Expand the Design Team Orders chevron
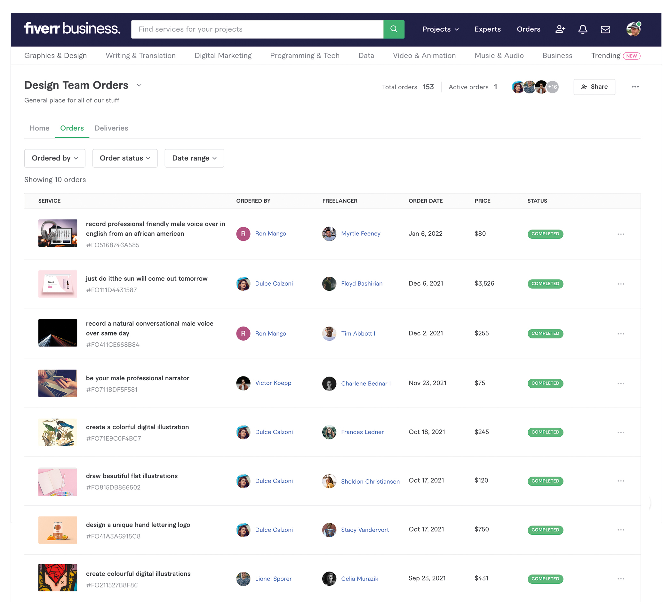The height and width of the screenshot is (616, 672). point(139,85)
